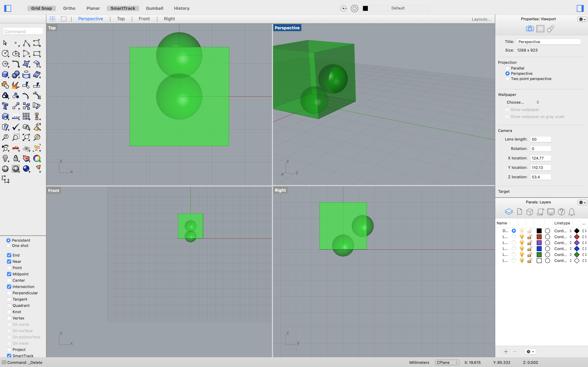The width and height of the screenshot is (588, 367).
Task: Toggle the Persistent osnap mode
Action: click(x=8, y=240)
